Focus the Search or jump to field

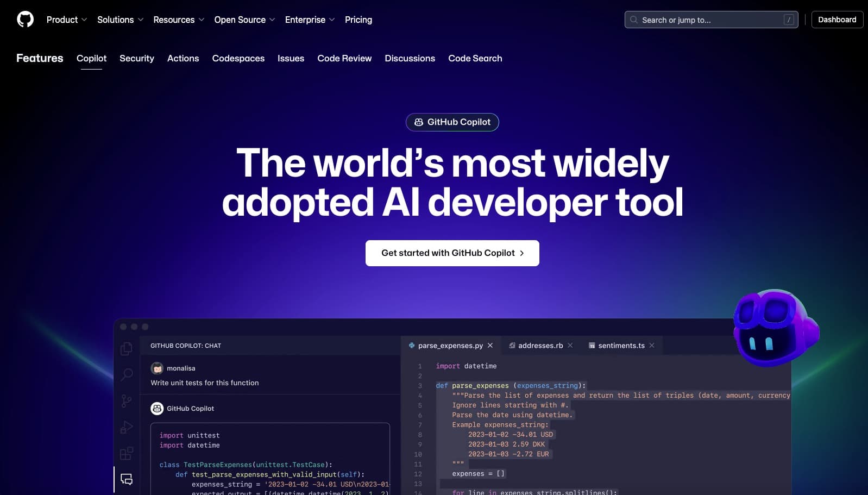711,20
